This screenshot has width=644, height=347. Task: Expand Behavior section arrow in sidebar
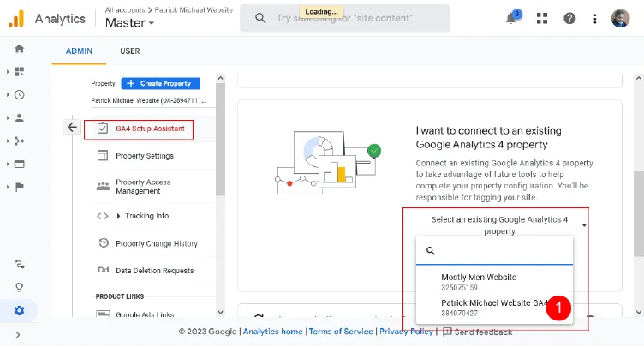[8, 164]
